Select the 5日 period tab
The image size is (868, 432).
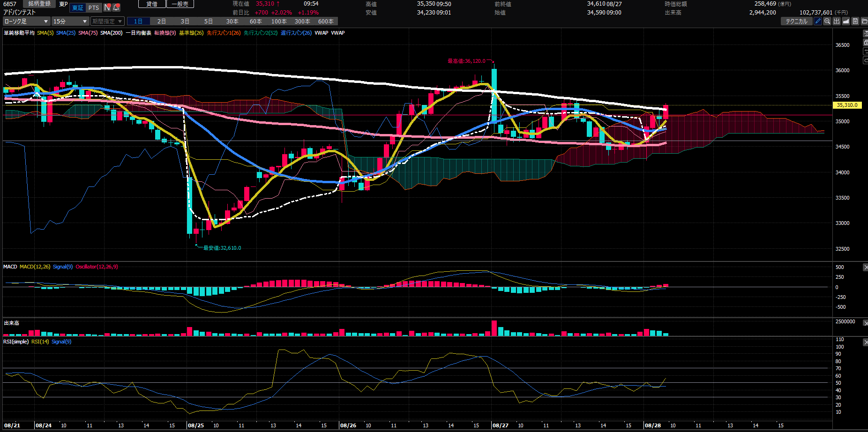click(209, 21)
